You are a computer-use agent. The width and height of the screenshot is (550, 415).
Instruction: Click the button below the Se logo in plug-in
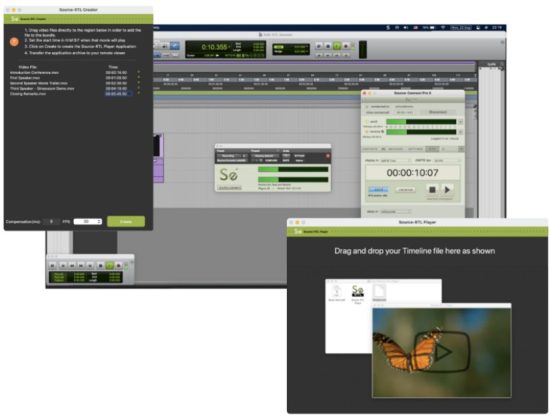[x=230, y=188]
